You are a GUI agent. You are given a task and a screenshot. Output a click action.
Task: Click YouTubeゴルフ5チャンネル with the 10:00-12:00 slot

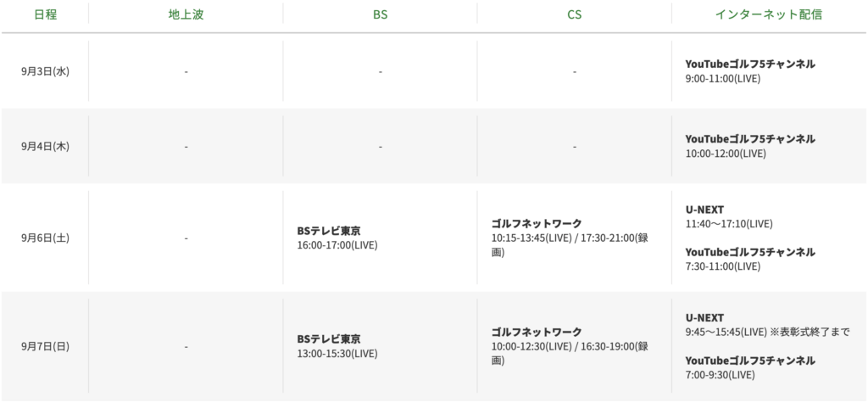[x=749, y=138]
